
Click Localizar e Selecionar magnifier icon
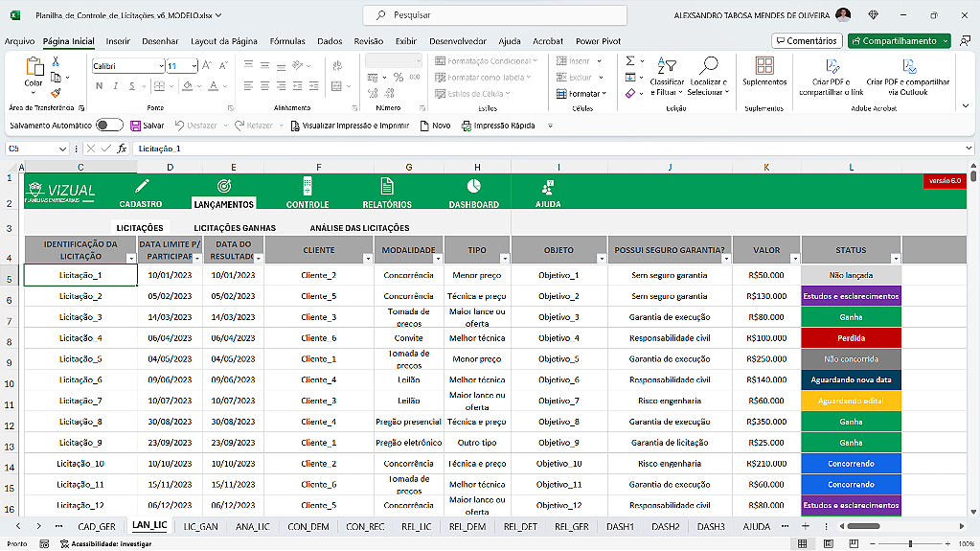[x=708, y=66]
